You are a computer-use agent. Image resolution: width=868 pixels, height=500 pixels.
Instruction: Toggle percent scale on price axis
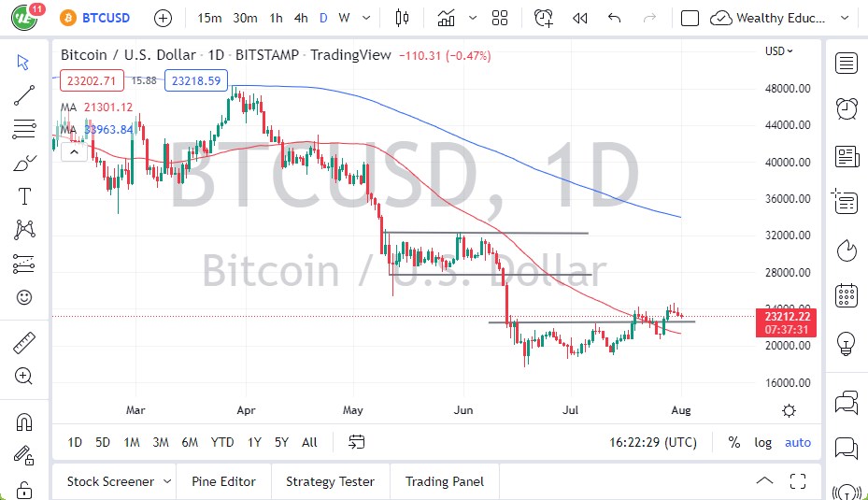[734, 442]
